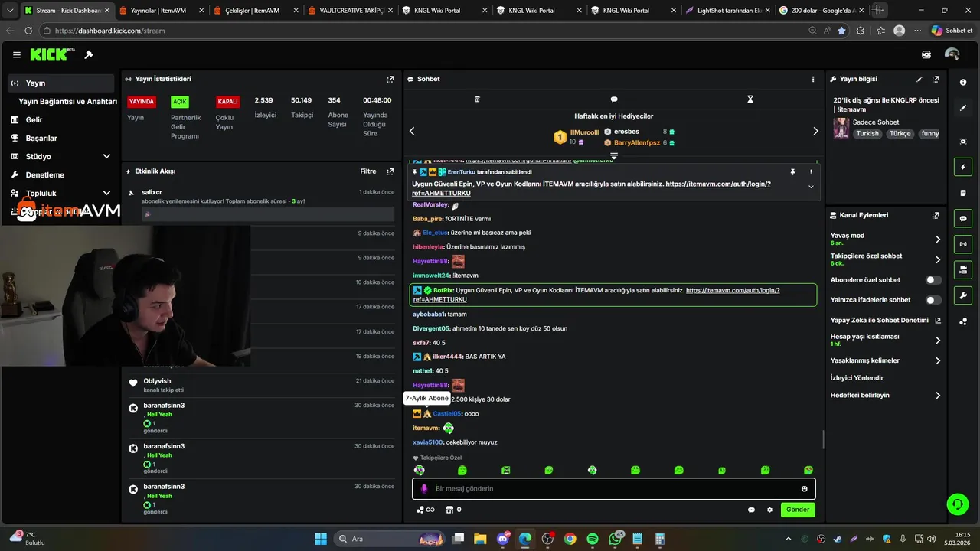Open the pinned message three-dot options

pyautogui.click(x=811, y=172)
